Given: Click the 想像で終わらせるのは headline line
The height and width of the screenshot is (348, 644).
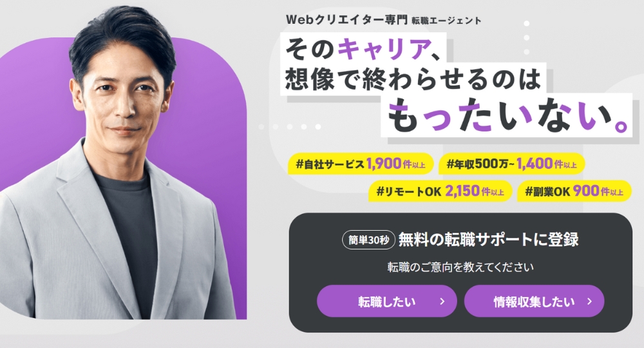Looking at the screenshot, I should (x=413, y=79).
